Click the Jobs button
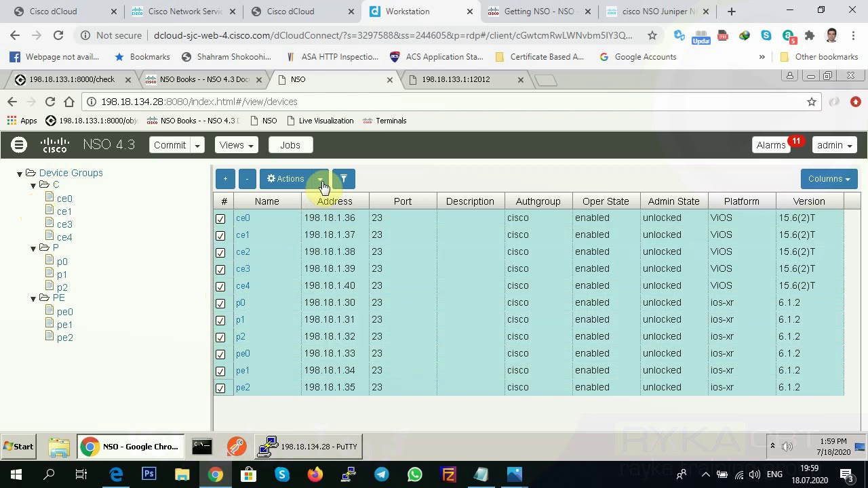Image resolution: width=868 pixels, height=488 pixels. pyautogui.click(x=290, y=145)
